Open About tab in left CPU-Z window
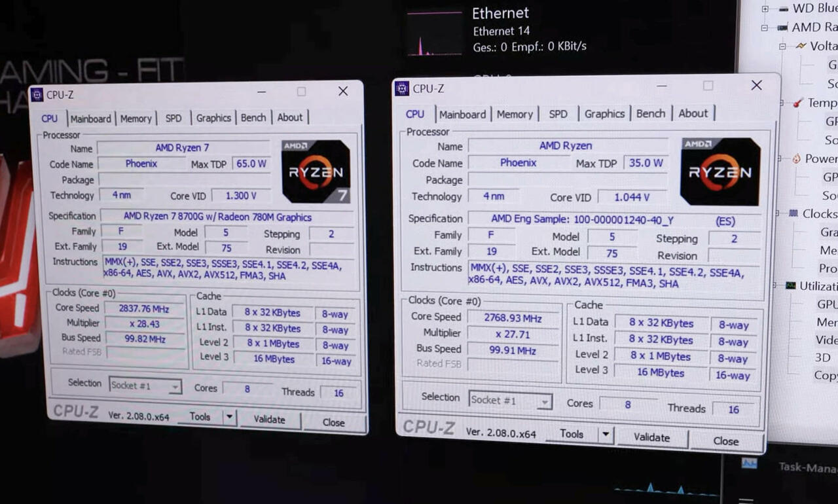 tap(290, 118)
